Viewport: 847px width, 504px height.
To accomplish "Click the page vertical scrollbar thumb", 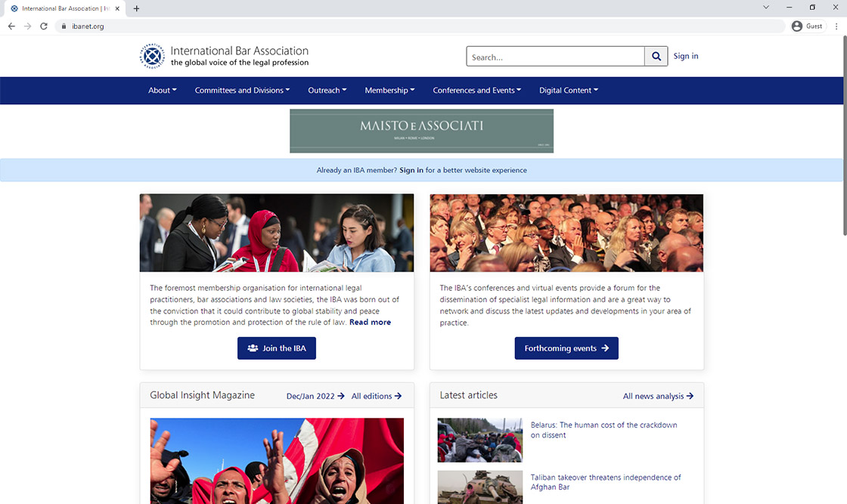I will [x=844, y=135].
